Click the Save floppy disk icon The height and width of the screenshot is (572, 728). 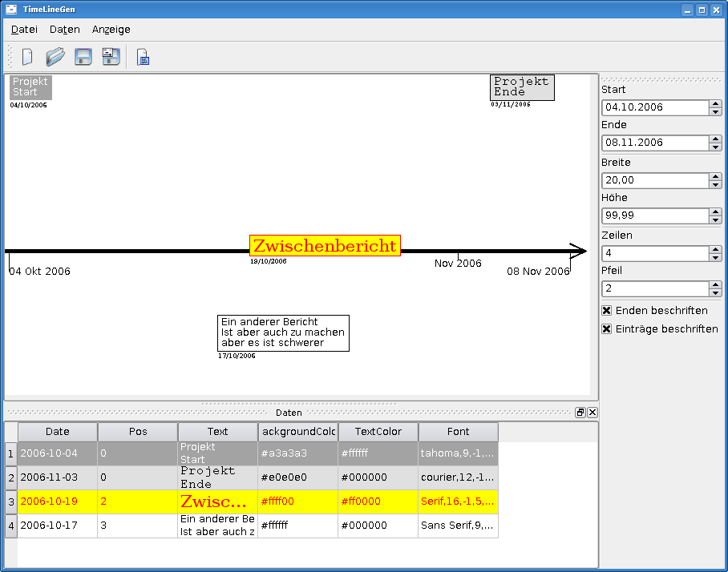pos(83,57)
